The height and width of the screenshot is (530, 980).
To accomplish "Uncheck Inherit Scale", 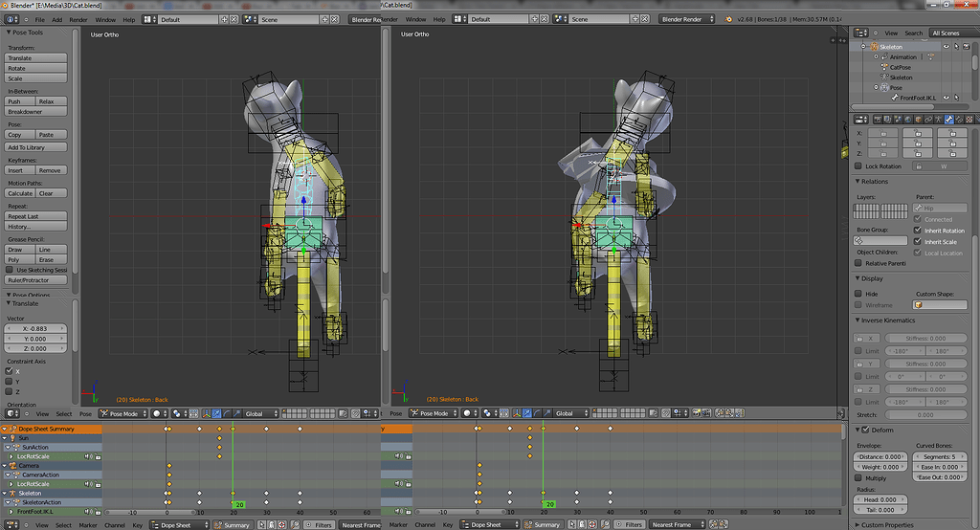I will pyautogui.click(x=918, y=242).
